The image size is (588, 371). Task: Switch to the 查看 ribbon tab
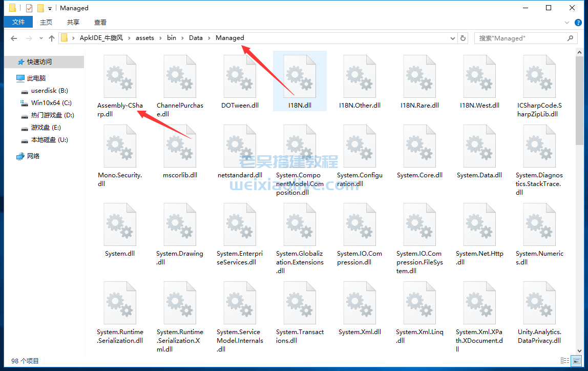(100, 22)
